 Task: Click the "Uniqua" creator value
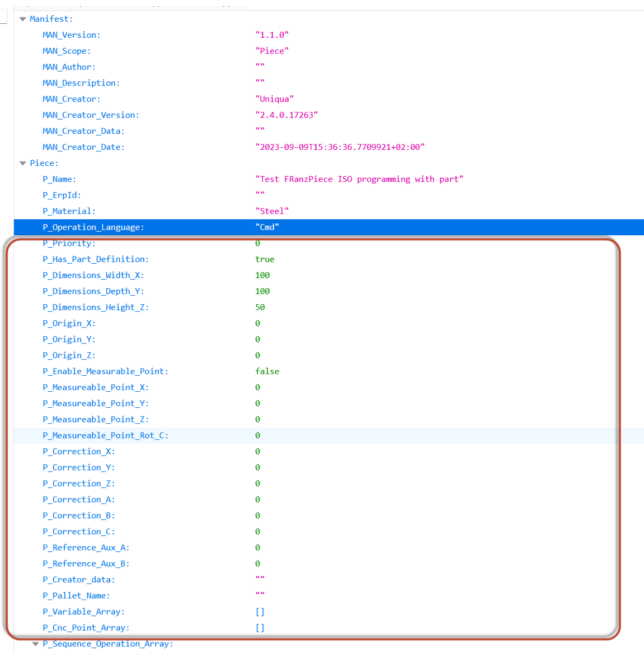pyautogui.click(x=274, y=99)
